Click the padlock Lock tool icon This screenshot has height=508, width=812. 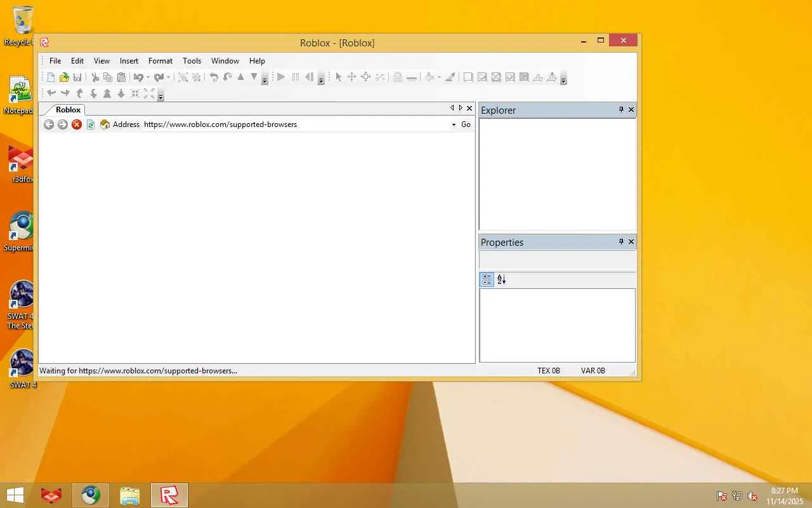397,77
